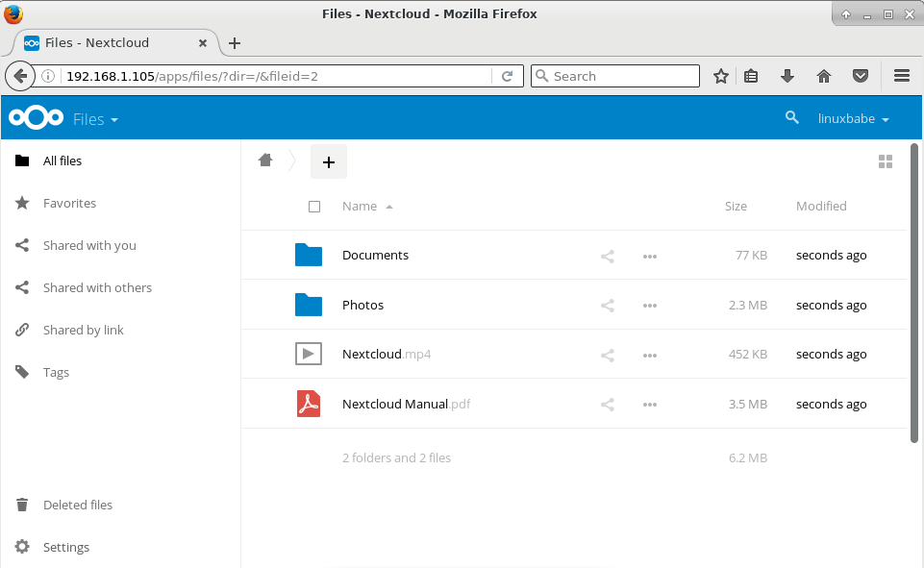The width and height of the screenshot is (924, 568).
Task: Click the home breadcrumb icon
Action: tap(265, 161)
